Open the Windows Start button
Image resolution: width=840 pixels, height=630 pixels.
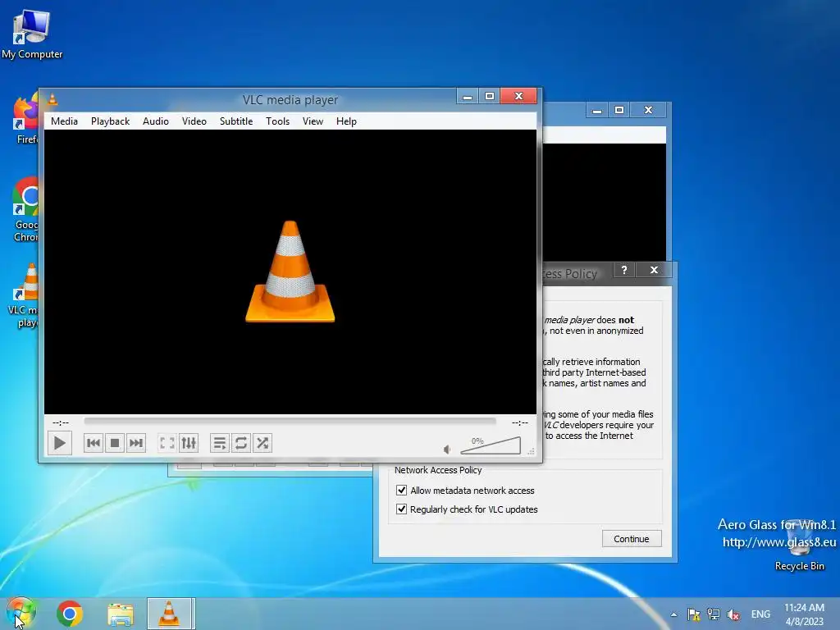[x=21, y=614]
